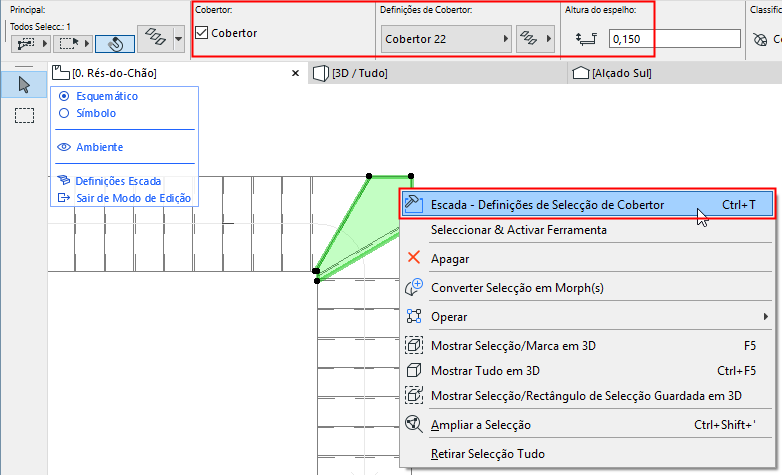Switch to the Alçado Sul tab
782x475 pixels.
(x=673, y=73)
